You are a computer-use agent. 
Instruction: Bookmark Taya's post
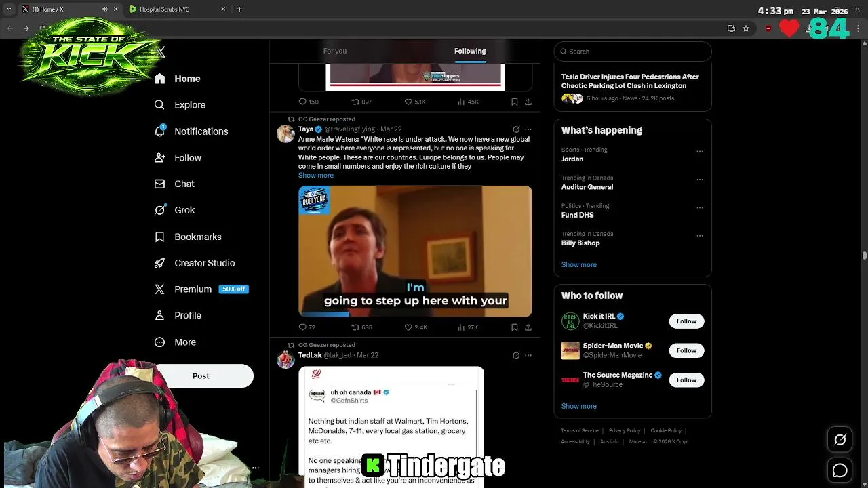(x=515, y=327)
